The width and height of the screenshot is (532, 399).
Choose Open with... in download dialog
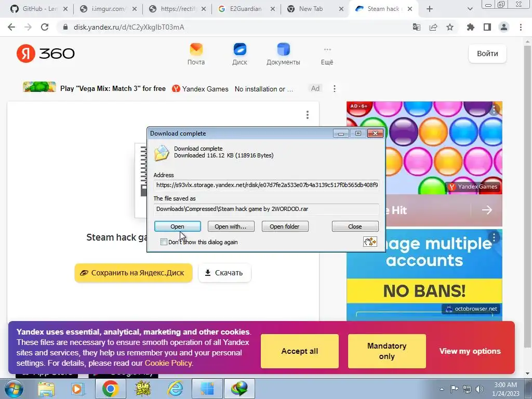pos(231,227)
